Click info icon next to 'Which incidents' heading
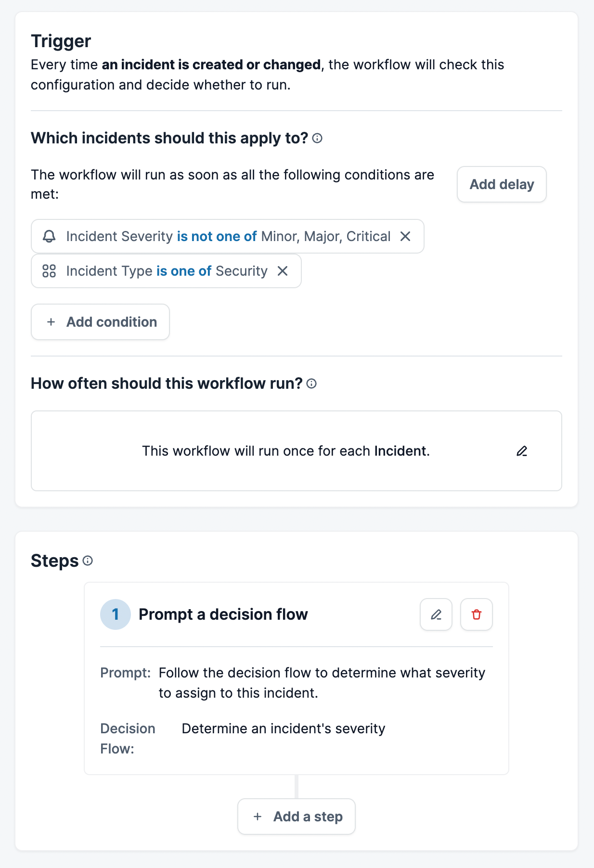The height and width of the screenshot is (868, 594). pyautogui.click(x=317, y=139)
